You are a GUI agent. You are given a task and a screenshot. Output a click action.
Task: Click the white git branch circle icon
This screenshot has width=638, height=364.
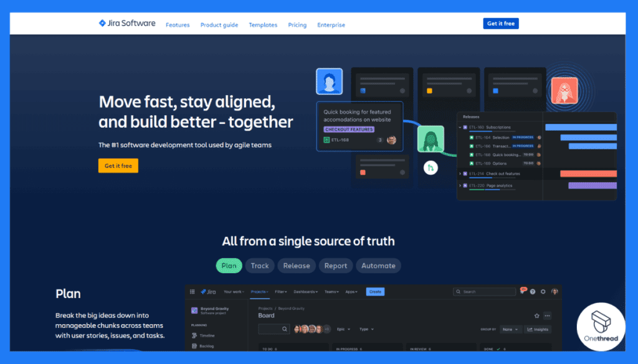coord(431,167)
